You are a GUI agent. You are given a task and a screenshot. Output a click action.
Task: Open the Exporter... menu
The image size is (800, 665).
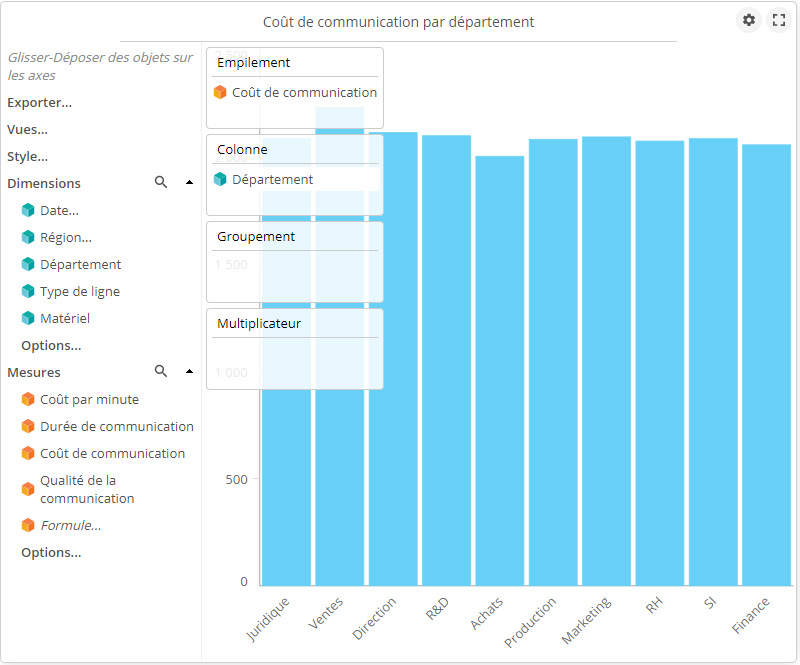[39, 102]
